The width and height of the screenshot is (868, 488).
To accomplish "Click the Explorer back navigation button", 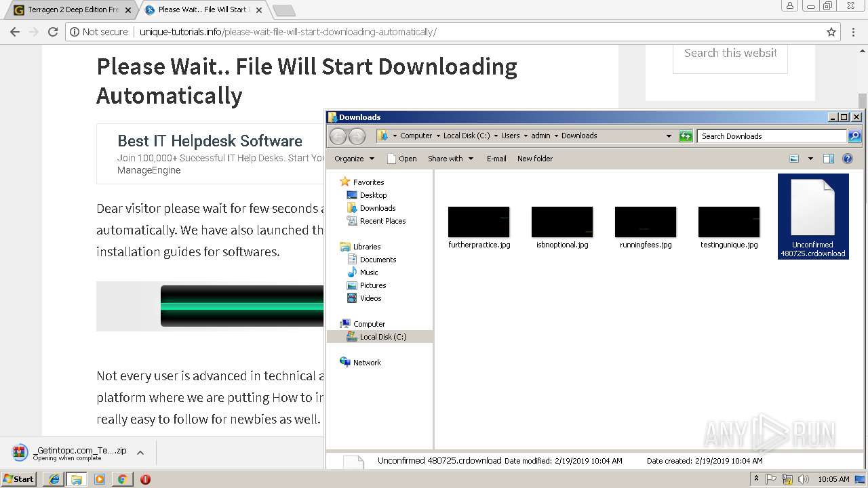I will coord(338,136).
